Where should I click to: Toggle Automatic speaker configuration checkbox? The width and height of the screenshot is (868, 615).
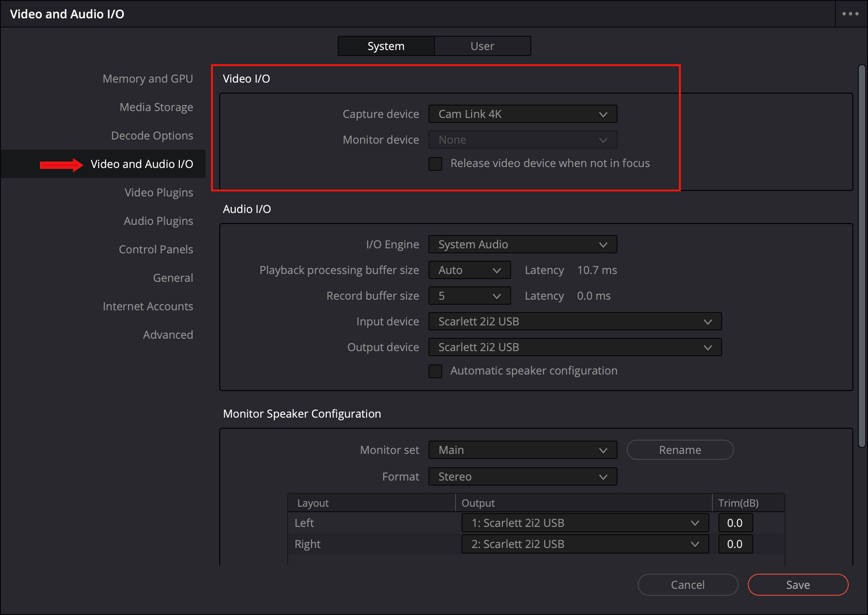[435, 371]
